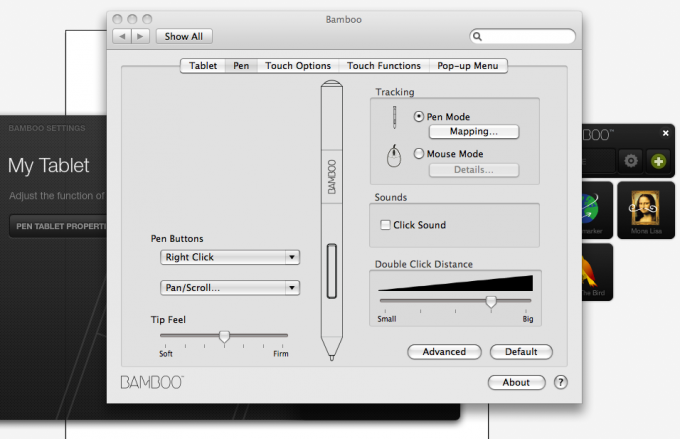This screenshot has width=680, height=439.
Task: Open the Advanced pen settings
Action: [444, 352]
